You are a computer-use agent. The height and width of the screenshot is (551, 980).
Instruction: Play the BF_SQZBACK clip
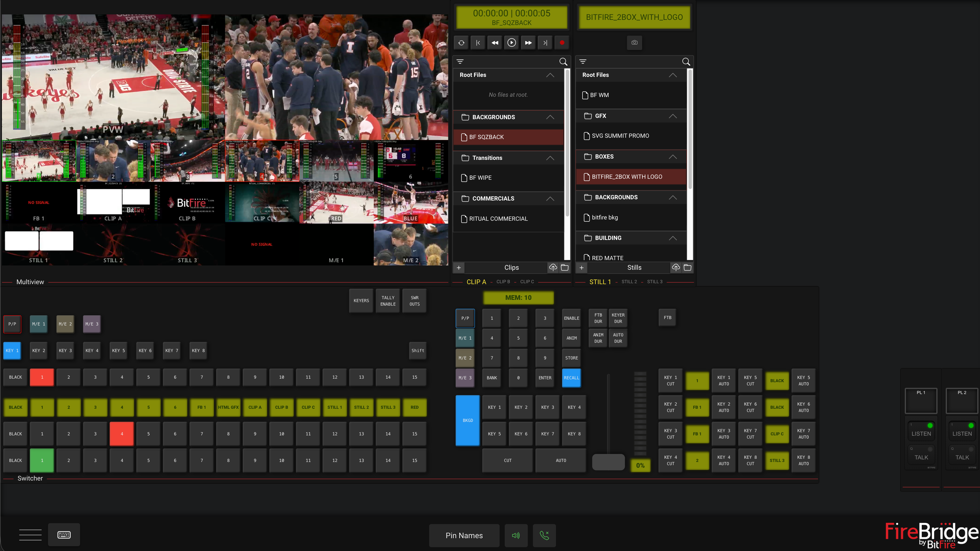pos(512,43)
